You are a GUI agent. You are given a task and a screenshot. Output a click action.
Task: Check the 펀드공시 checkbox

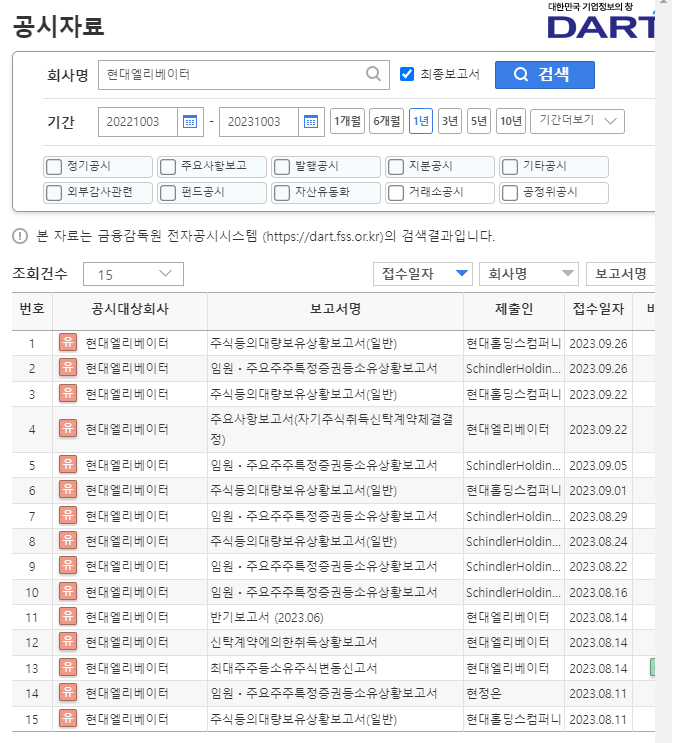(x=168, y=193)
